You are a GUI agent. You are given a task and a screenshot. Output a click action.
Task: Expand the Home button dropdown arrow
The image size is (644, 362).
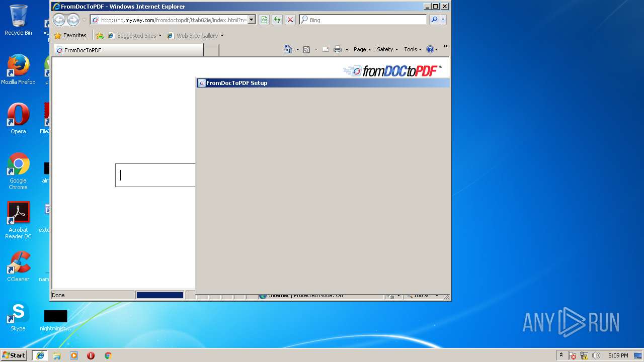pos(297,49)
